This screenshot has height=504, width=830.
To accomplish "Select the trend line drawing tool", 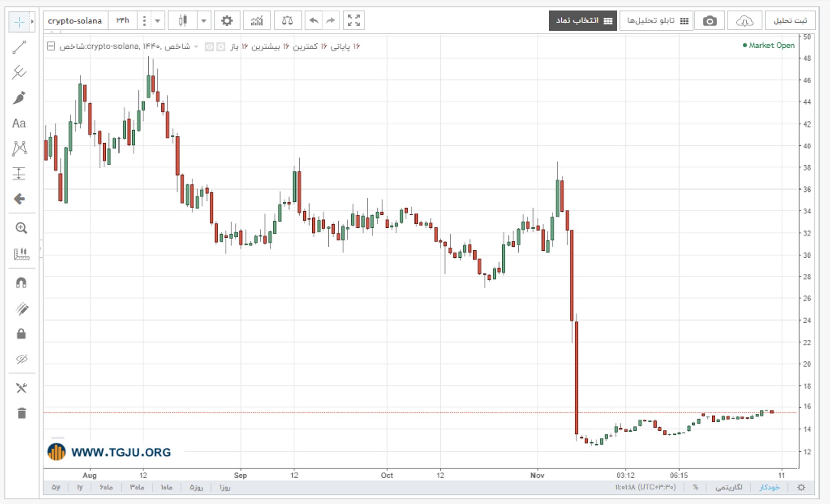I will (x=19, y=47).
